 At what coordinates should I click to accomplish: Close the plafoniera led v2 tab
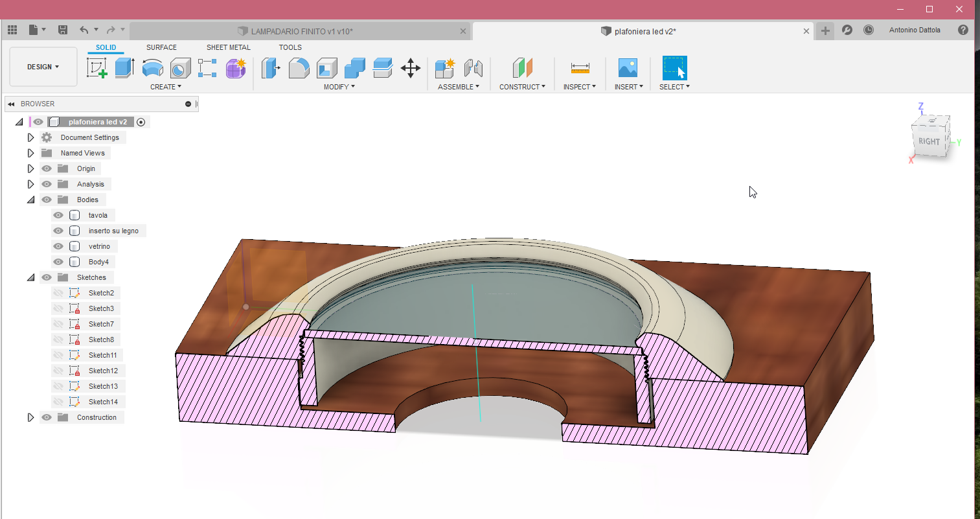806,31
